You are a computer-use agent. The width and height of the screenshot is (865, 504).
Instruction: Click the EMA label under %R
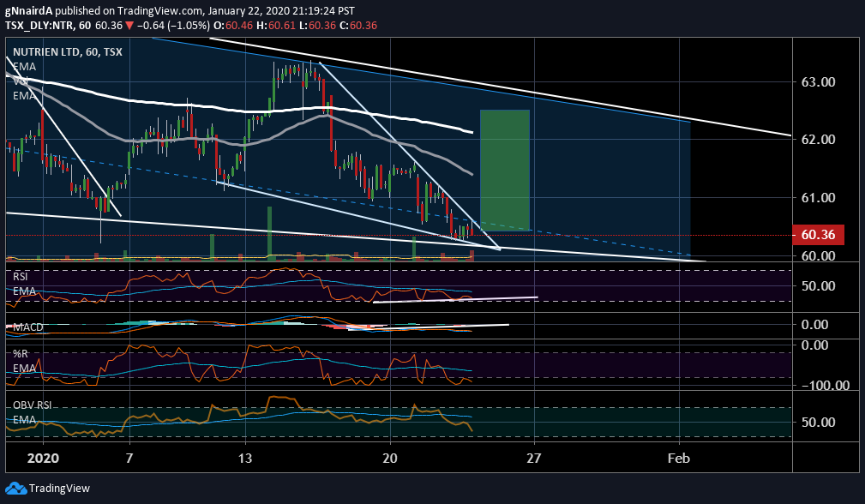(x=24, y=369)
